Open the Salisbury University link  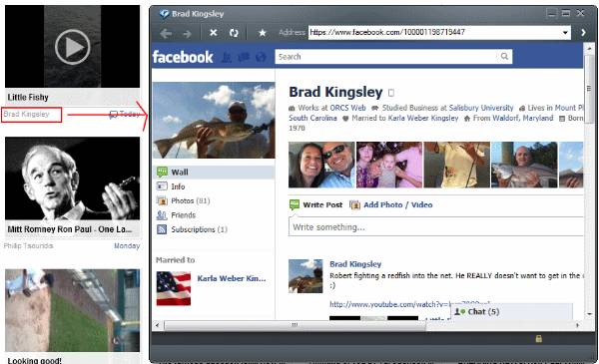481,108
